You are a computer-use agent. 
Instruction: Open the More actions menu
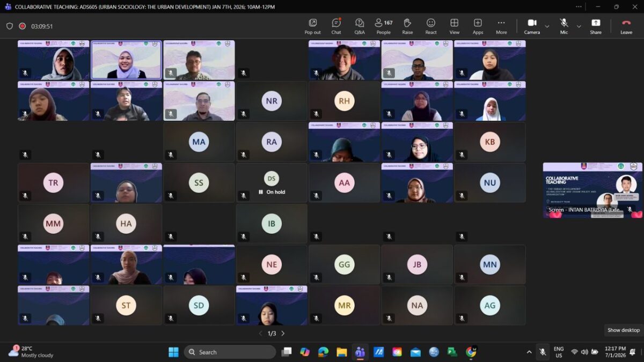[x=501, y=26]
